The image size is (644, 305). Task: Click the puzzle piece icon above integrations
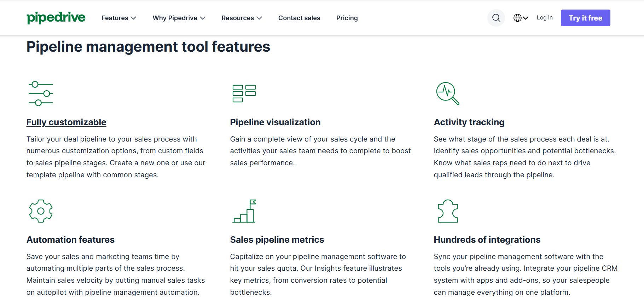[448, 211]
